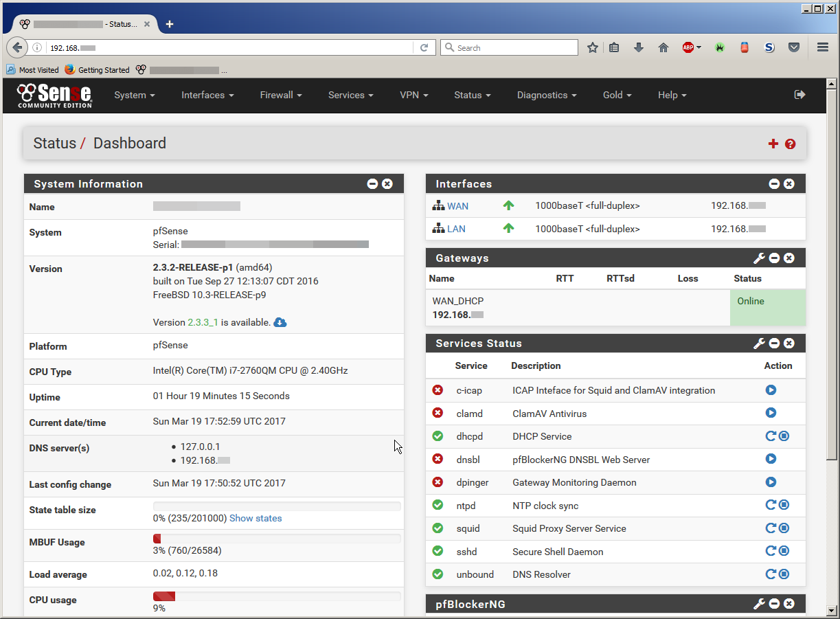This screenshot has height=619, width=840.
Task: Minimize the Interfaces widget panel
Action: (774, 184)
